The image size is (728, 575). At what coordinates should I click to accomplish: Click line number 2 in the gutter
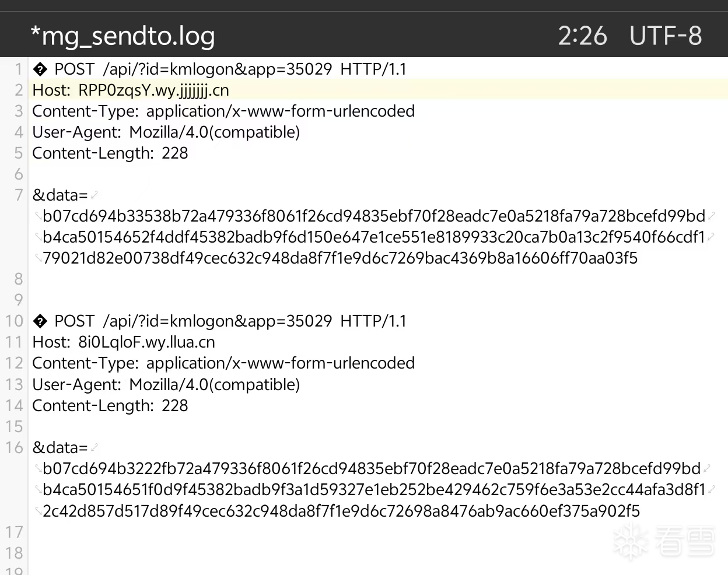(19, 90)
